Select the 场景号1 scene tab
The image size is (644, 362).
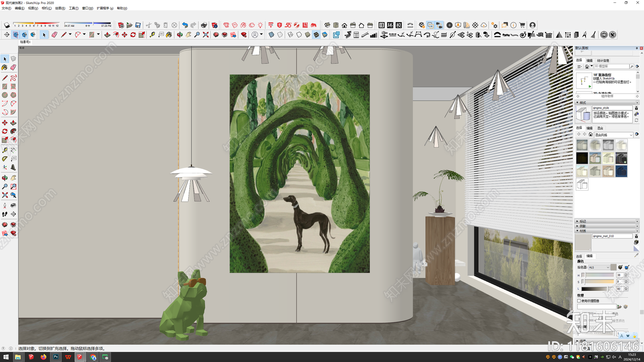point(25,42)
